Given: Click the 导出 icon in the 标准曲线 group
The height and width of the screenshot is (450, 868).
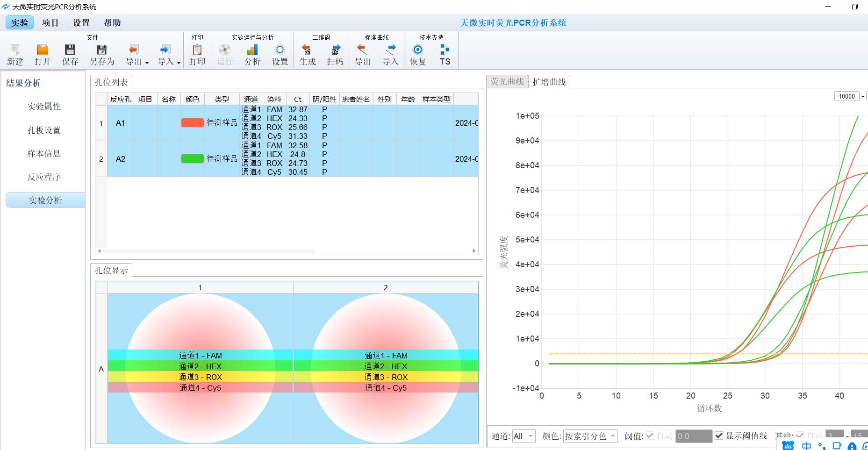Looking at the screenshot, I should click(x=362, y=50).
